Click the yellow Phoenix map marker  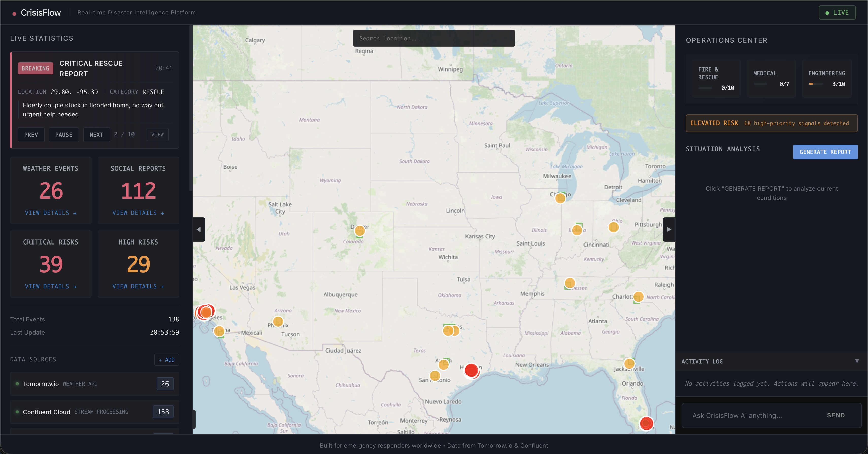point(278,322)
